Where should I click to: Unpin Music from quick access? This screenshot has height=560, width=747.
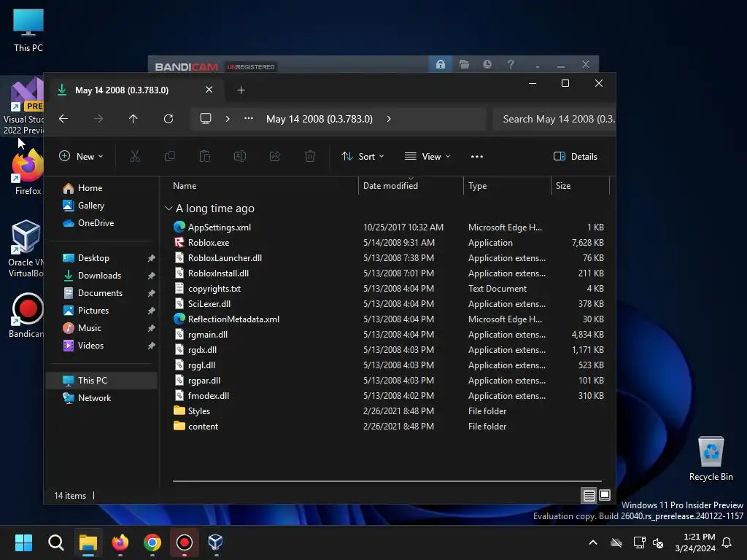click(152, 328)
